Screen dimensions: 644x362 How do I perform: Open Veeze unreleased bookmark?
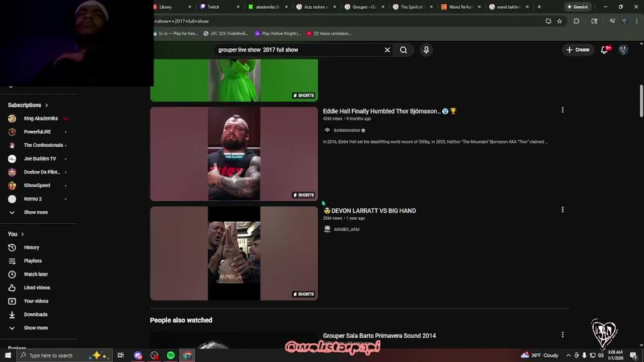[329, 34]
